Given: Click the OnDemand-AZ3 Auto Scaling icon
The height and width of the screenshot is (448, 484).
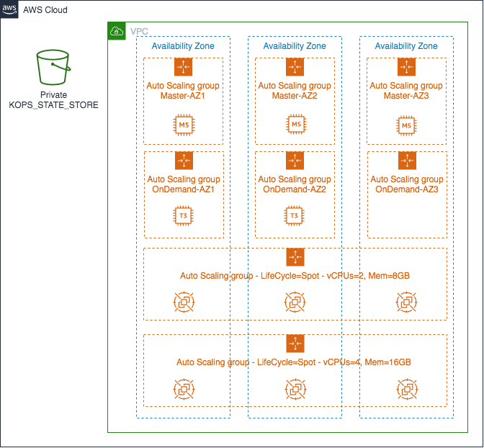Looking at the screenshot, I should coord(406,160).
